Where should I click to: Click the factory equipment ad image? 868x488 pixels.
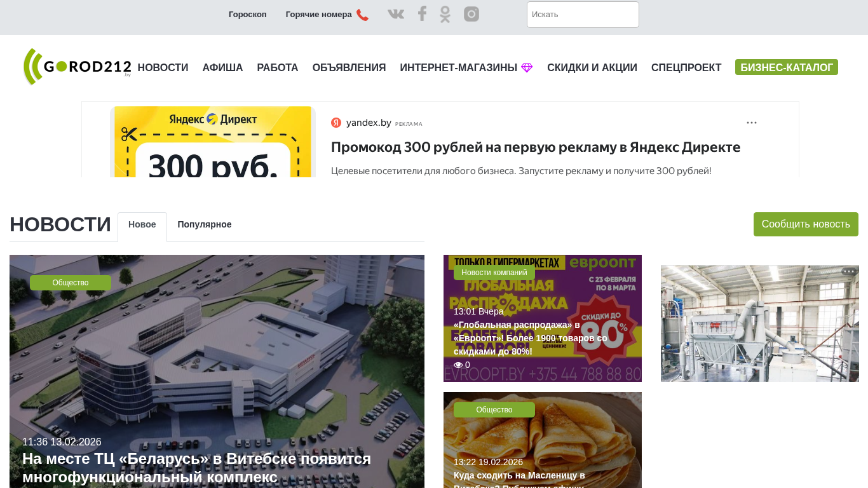tap(760, 323)
